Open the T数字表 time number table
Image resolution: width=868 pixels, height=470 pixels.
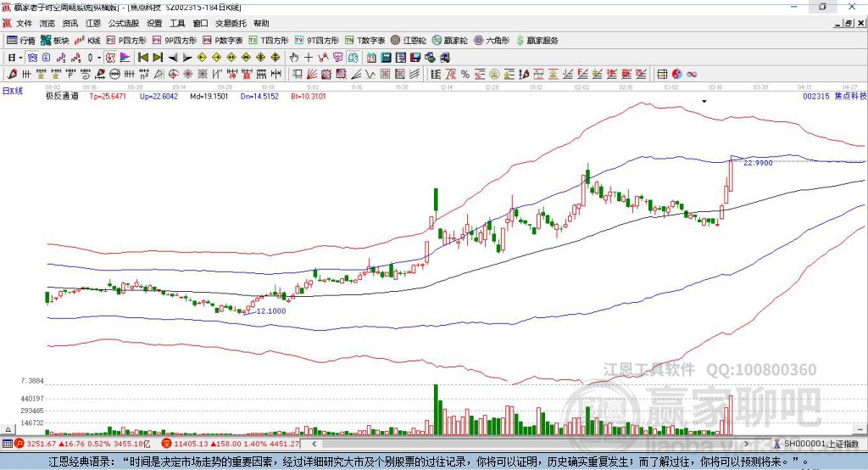pyautogui.click(x=364, y=41)
